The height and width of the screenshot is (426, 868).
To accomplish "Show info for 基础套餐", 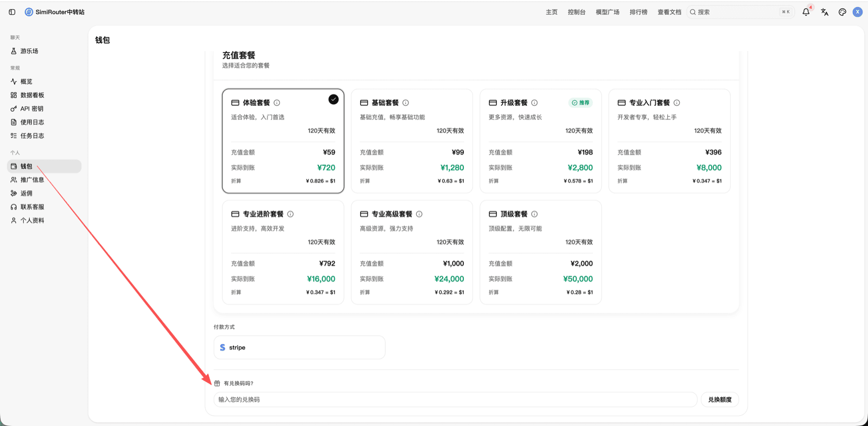I will (406, 103).
